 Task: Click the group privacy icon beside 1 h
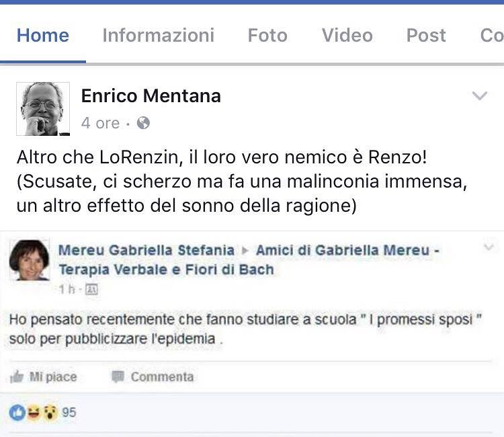pyautogui.click(x=92, y=290)
